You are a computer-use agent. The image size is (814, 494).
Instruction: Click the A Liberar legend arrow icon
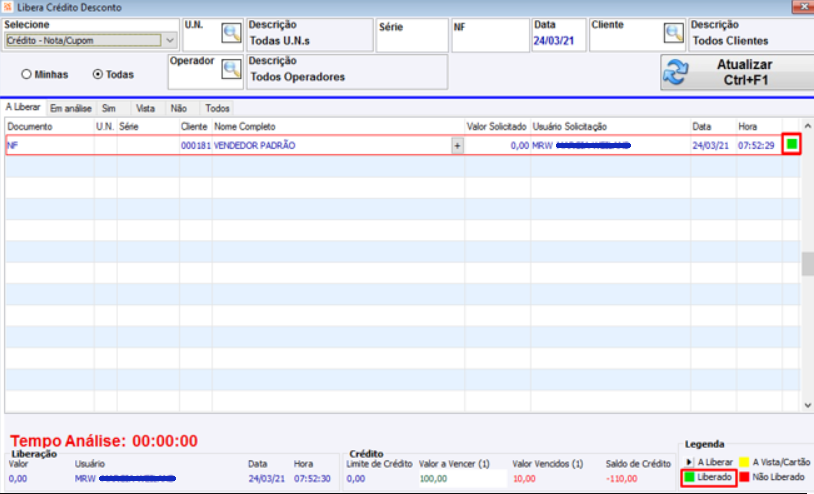[689, 462]
